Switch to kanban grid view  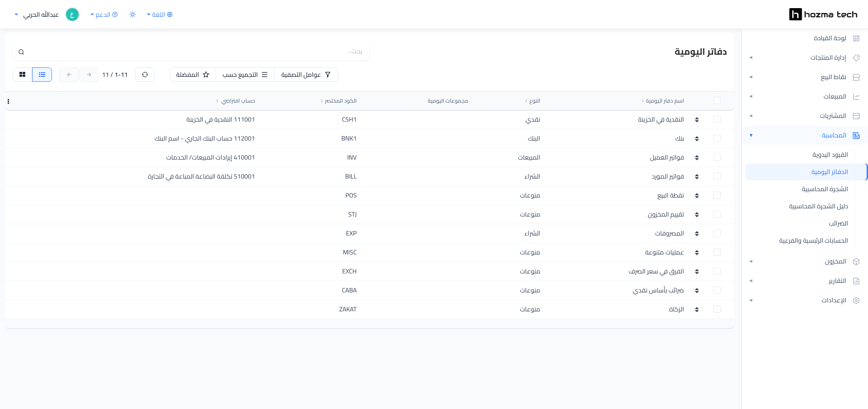coord(22,75)
